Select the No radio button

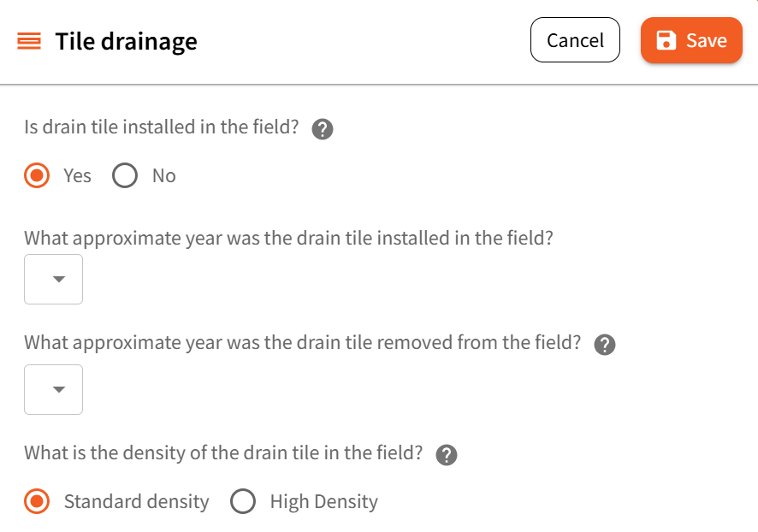click(x=125, y=176)
